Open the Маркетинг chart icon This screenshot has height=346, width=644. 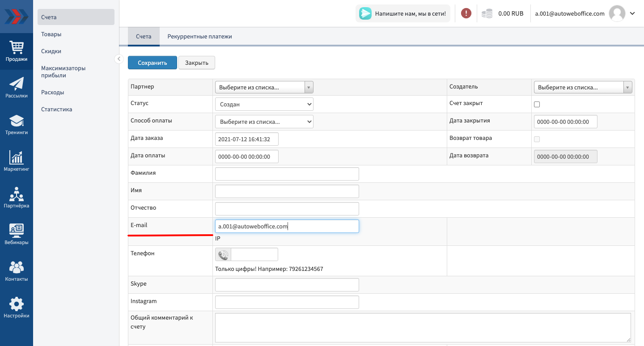point(17,161)
